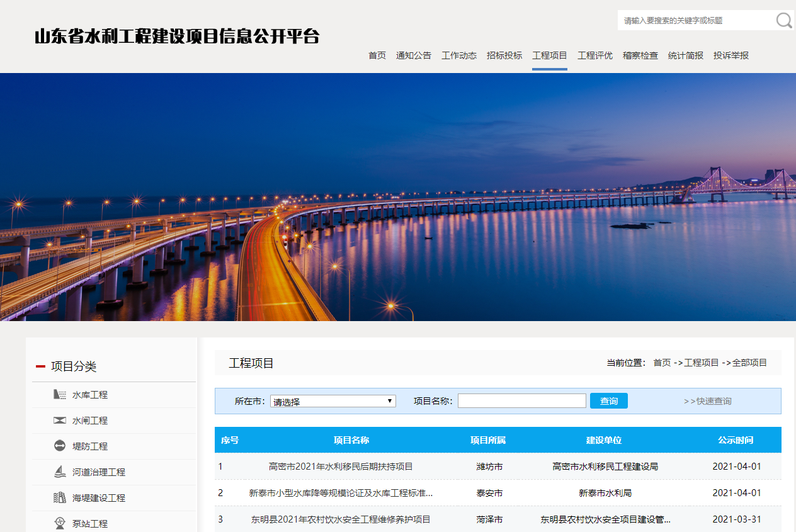Viewport: 796px width, 532px height.
Task: Click the 潍坊市 cell
Action: pos(489,467)
